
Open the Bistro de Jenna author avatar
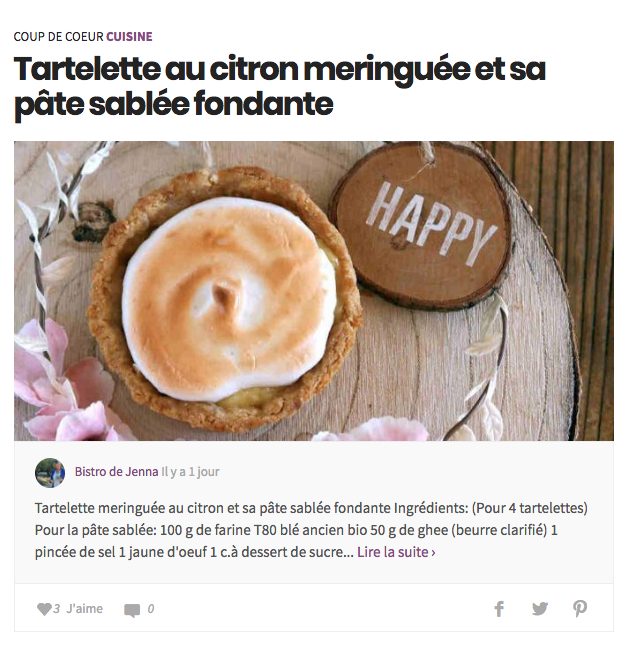click(50, 472)
